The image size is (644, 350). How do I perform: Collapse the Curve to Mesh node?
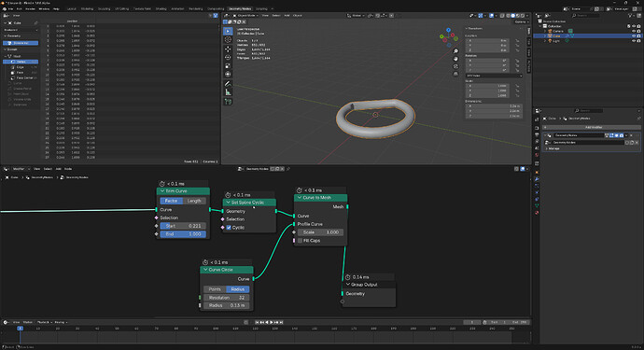click(x=300, y=198)
